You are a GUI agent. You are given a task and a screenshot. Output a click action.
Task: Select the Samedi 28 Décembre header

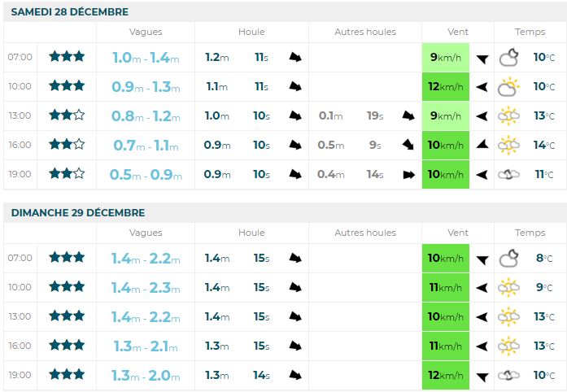pos(70,12)
